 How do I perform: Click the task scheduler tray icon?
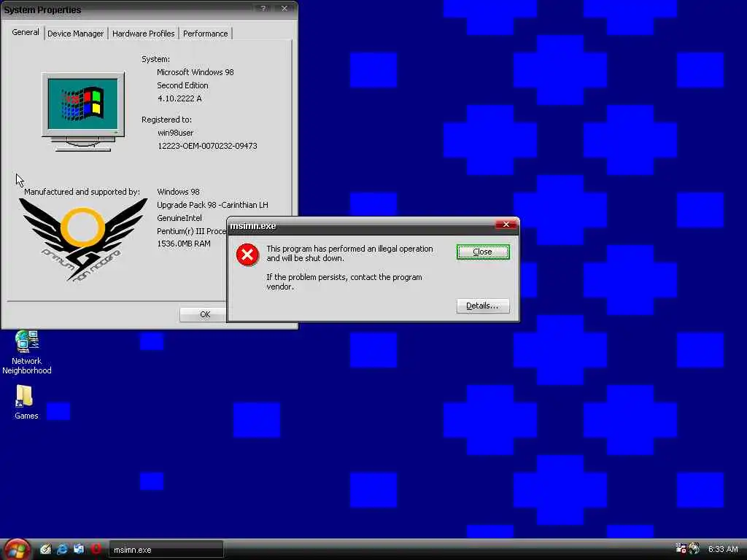pos(681,548)
